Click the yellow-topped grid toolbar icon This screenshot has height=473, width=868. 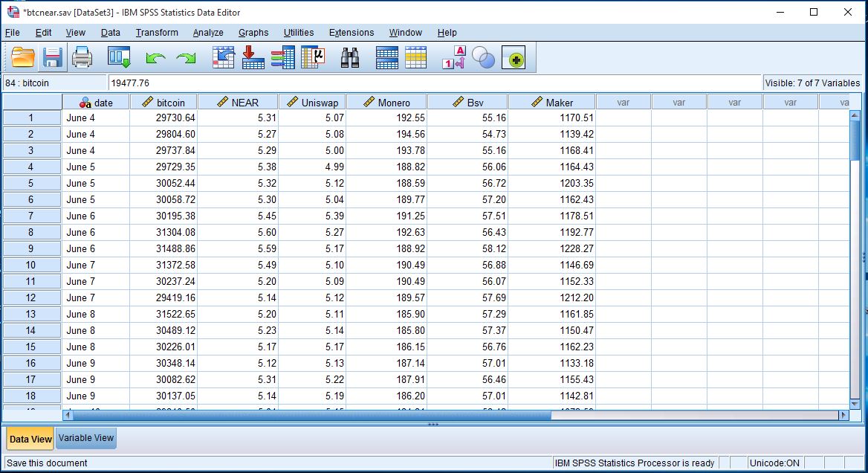coord(415,57)
